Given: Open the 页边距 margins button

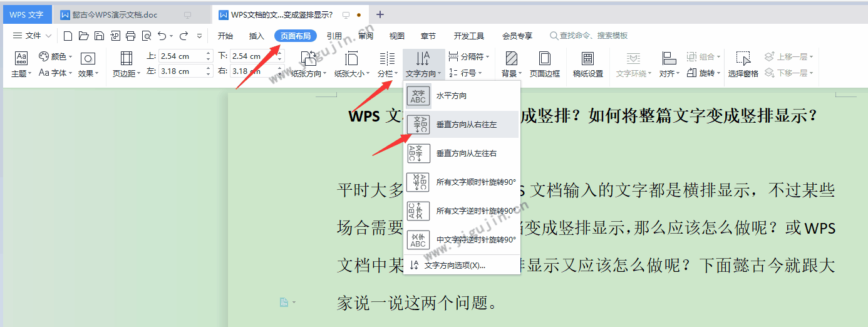Looking at the screenshot, I should pyautogui.click(x=127, y=65).
